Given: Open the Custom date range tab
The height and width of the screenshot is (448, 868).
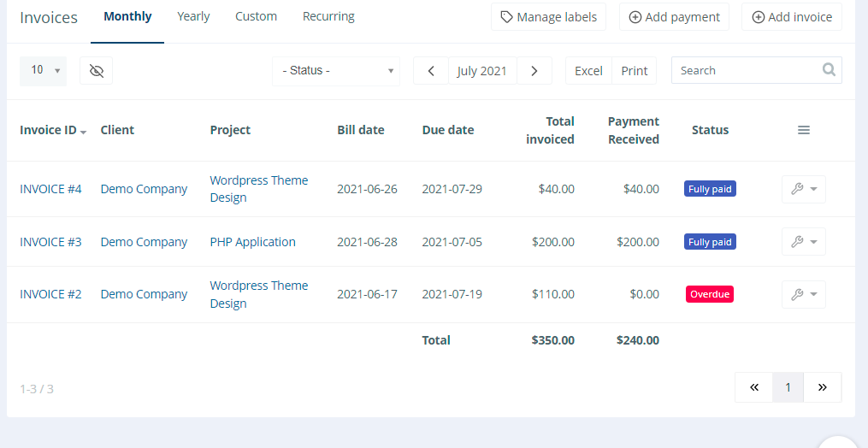Looking at the screenshot, I should pyautogui.click(x=256, y=16).
